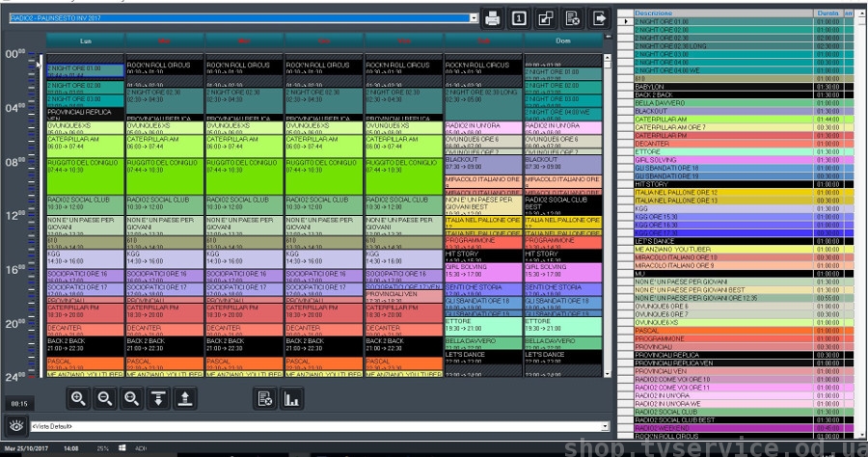Click the print schedule icon
Viewport: 868px width, 457px height.
493,18
